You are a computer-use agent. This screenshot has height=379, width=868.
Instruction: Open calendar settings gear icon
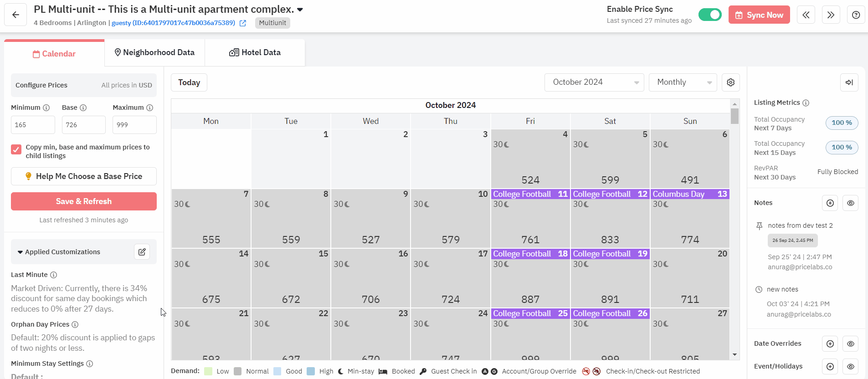730,82
